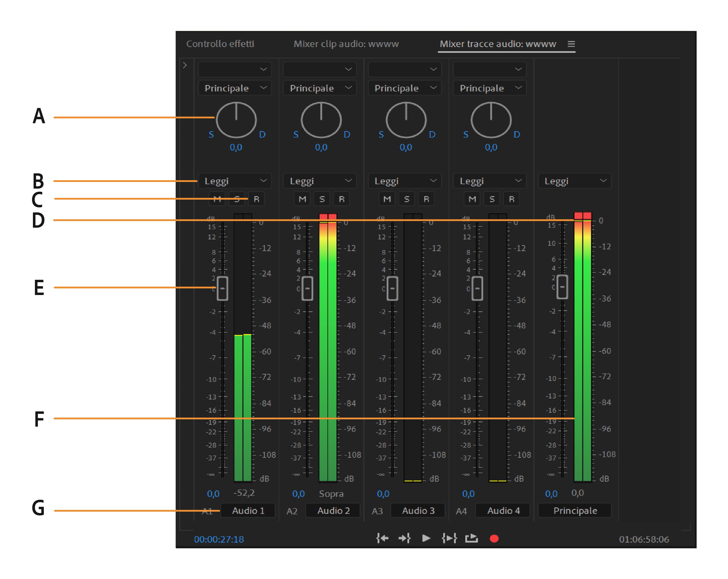This screenshot has width=728, height=579.
Task: Open Audio 2 Principale output assignment dropdown
Action: [320, 88]
